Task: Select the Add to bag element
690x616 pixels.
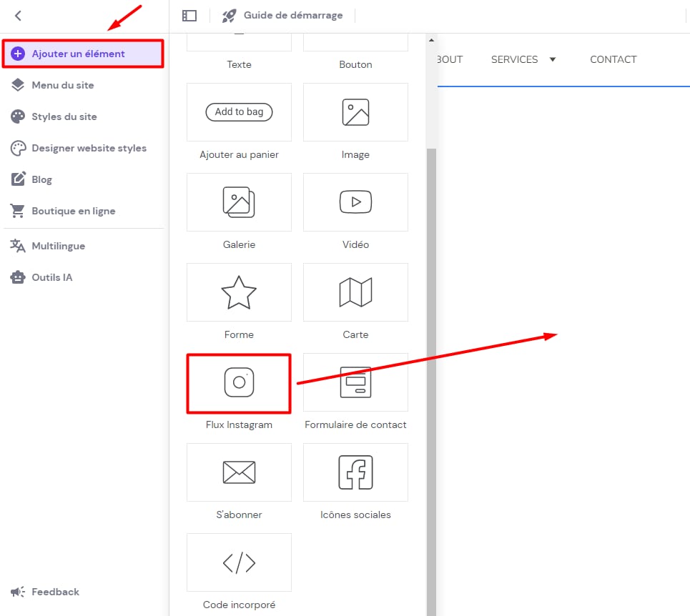Action: [239, 112]
